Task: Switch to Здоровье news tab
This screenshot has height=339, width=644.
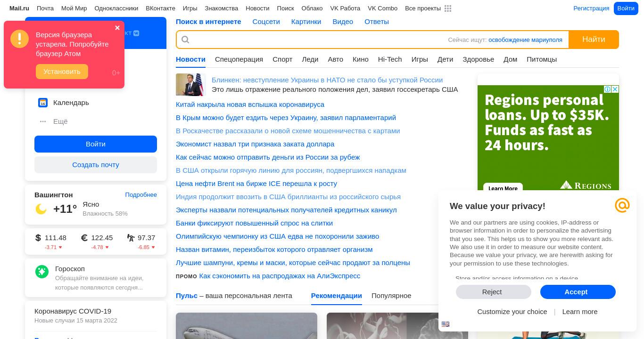Action: point(478,59)
